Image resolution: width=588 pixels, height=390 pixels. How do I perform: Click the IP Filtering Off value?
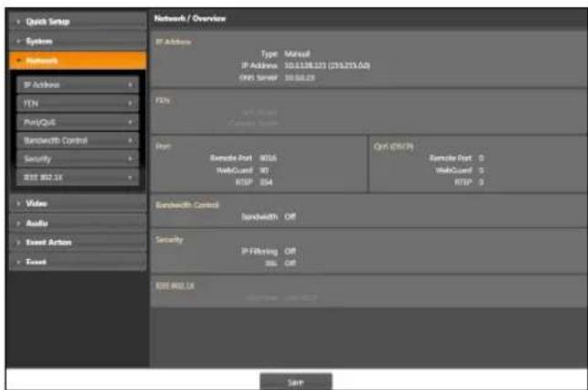click(x=290, y=251)
